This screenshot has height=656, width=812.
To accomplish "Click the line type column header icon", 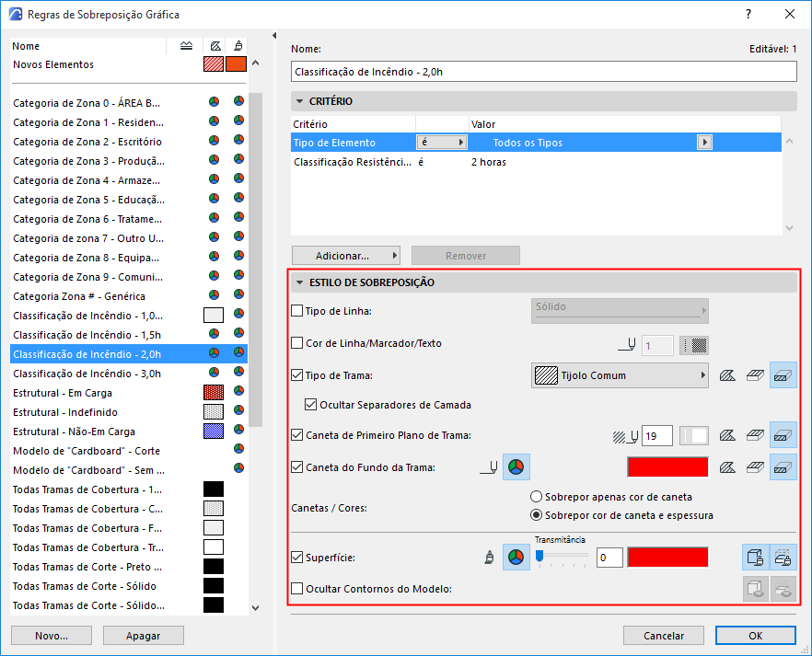I will point(186,46).
